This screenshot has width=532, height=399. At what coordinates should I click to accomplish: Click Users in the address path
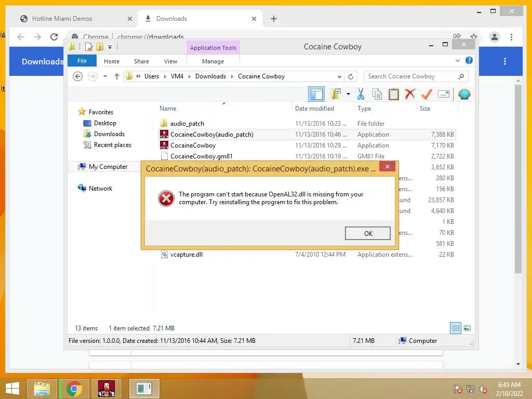tap(152, 76)
